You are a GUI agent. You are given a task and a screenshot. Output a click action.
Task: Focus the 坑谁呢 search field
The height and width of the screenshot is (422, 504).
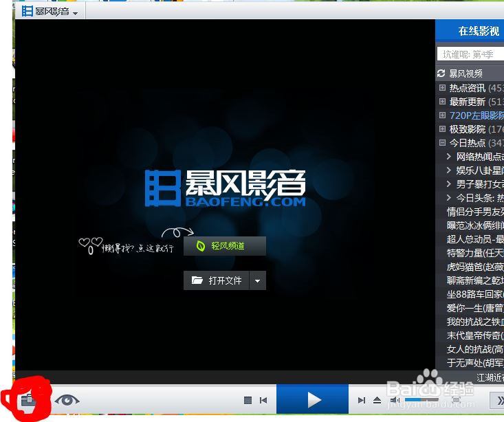click(x=470, y=54)
